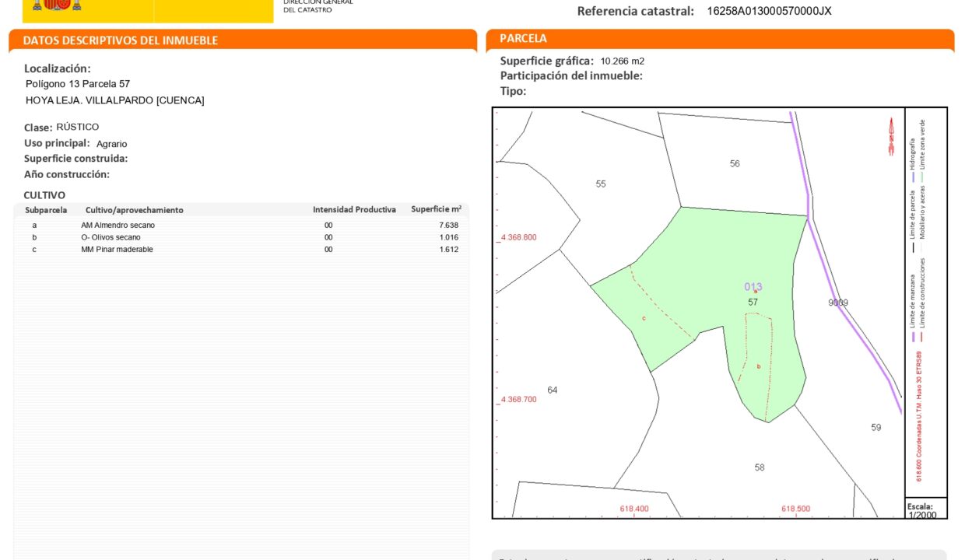
Task: Click the 4.368.700 coordinate label
Action: 519,399
